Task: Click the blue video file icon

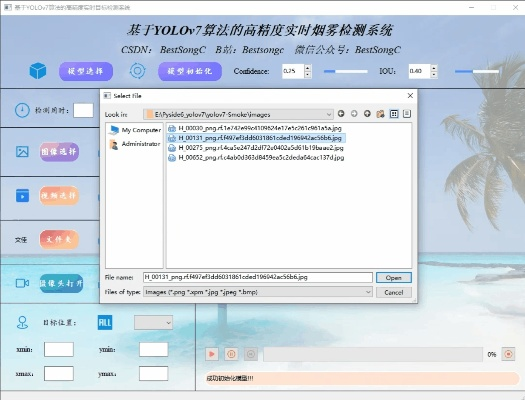Action: [x=22, y=195]
